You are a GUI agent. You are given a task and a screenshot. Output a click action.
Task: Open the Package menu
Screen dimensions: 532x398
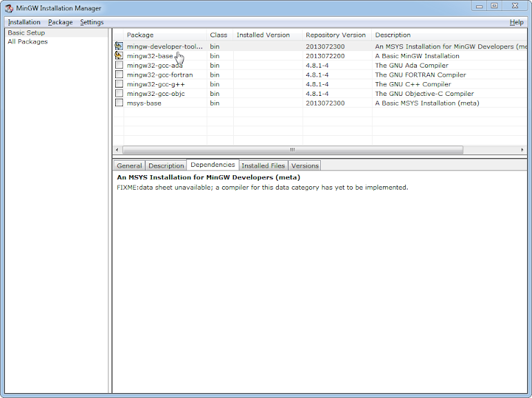click(61, 22)
